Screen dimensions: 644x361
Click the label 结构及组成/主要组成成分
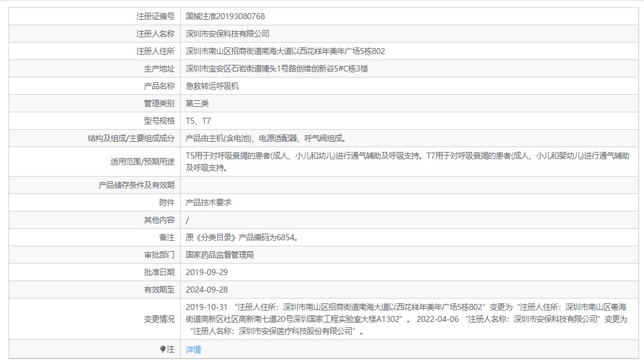click(131, 139)
